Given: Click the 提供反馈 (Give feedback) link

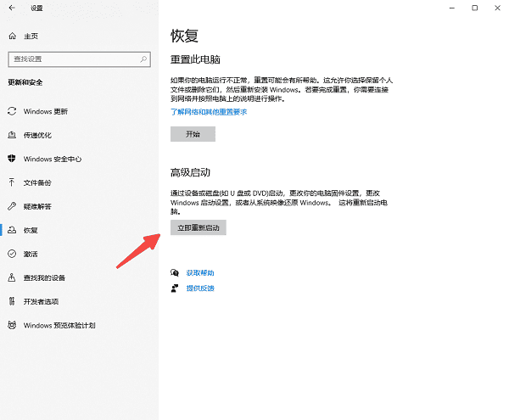Looking at the screenshot, I should point(200,288).
